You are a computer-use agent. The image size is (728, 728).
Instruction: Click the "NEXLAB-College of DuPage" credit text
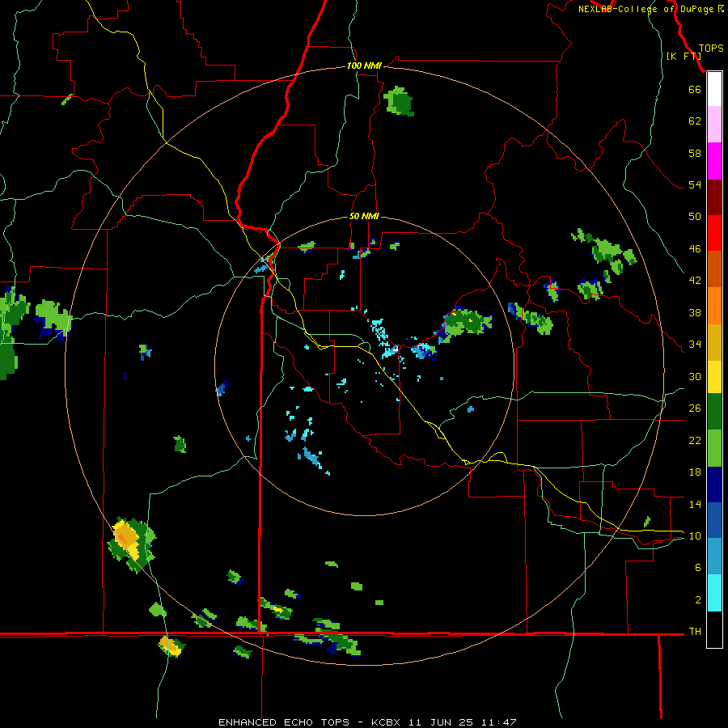(645, 9)
